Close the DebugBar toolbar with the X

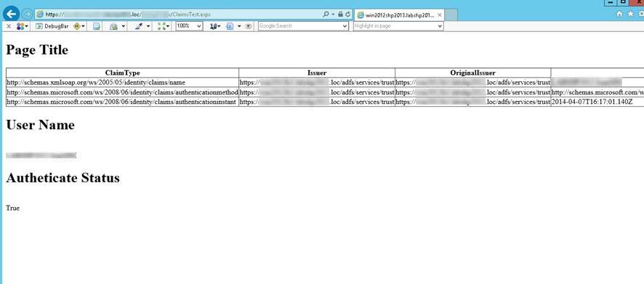[x=9, y=26]
